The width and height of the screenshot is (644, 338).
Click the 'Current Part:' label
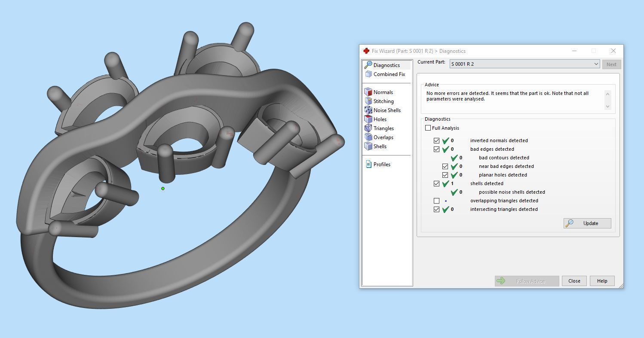[431, 62]
